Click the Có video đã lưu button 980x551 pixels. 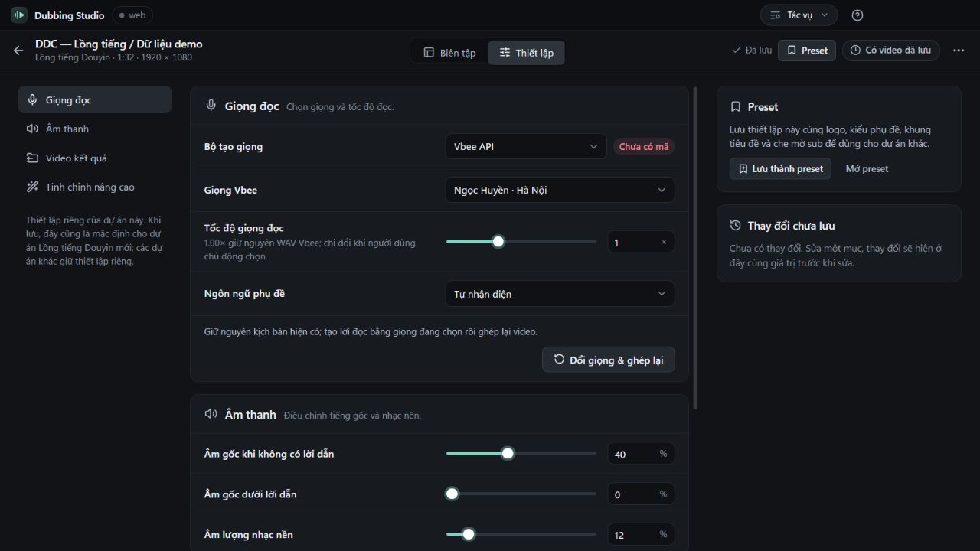891,51
